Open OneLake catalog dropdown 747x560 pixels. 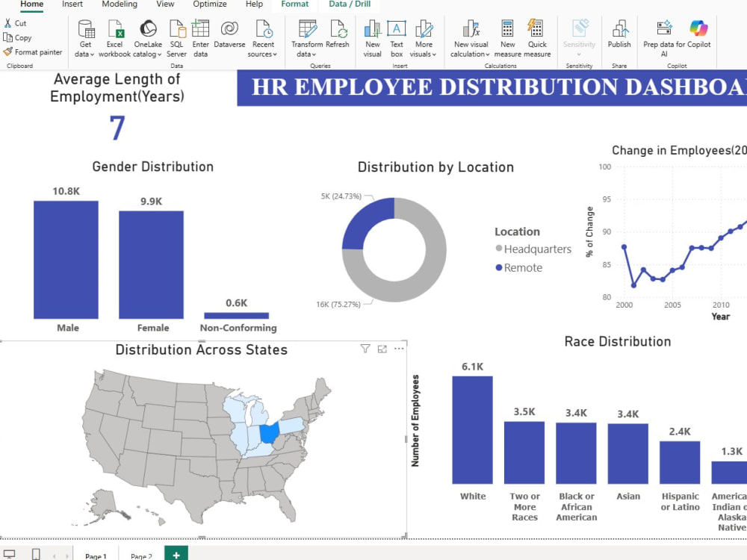[148, 39]
